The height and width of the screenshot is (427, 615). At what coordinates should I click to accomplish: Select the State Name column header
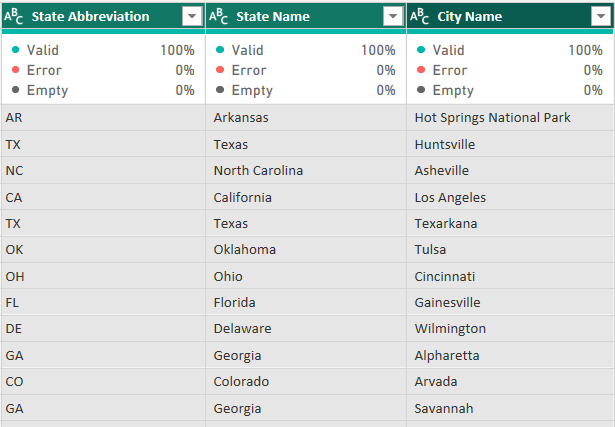click(x=306, y=16)
